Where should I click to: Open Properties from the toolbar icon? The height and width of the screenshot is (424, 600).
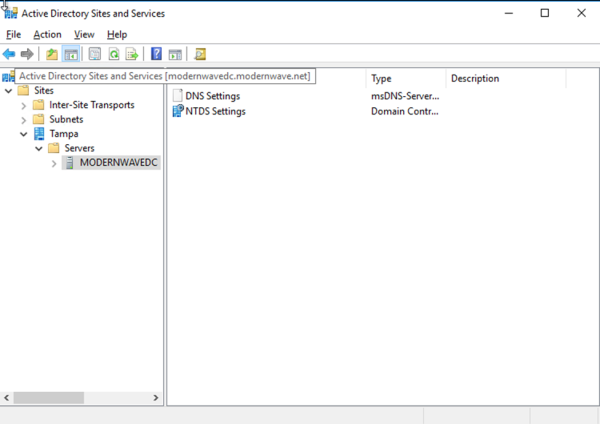click(x=95, y=54)
